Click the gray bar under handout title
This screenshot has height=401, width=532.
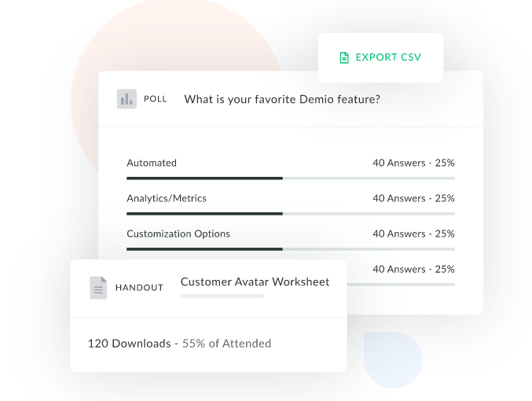tap(222, 296)
